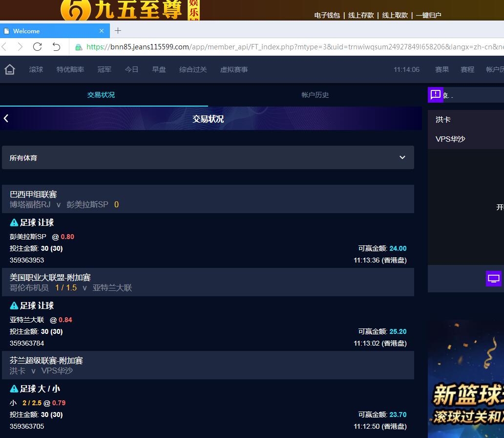Click the 芬兰超级联赛-附加赛 match header

pos(208,365)
